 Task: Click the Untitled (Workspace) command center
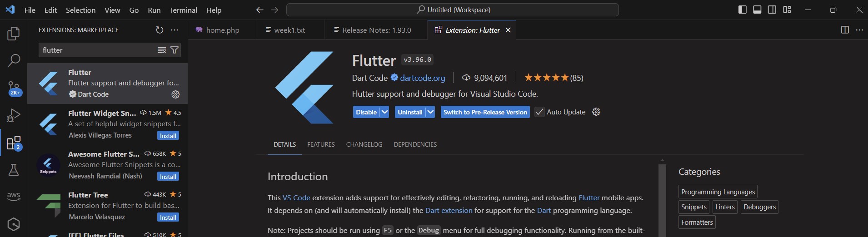(453, 10)
